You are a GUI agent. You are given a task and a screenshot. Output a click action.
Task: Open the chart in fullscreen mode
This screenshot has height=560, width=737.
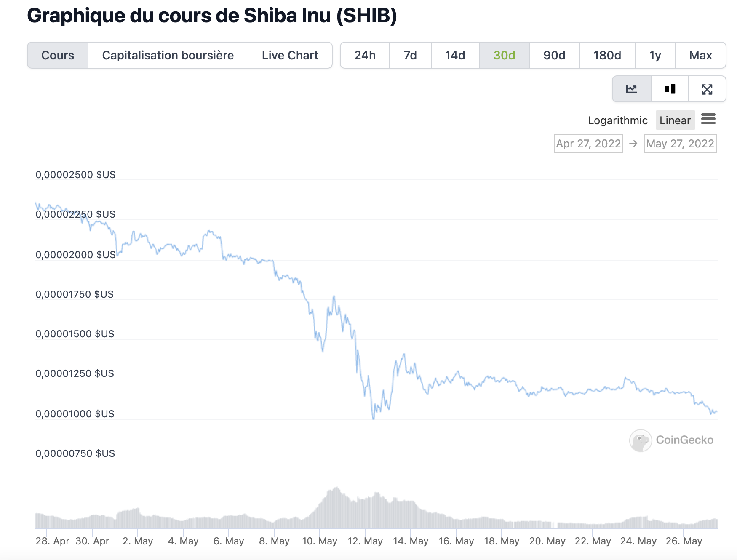pos(707,89)
